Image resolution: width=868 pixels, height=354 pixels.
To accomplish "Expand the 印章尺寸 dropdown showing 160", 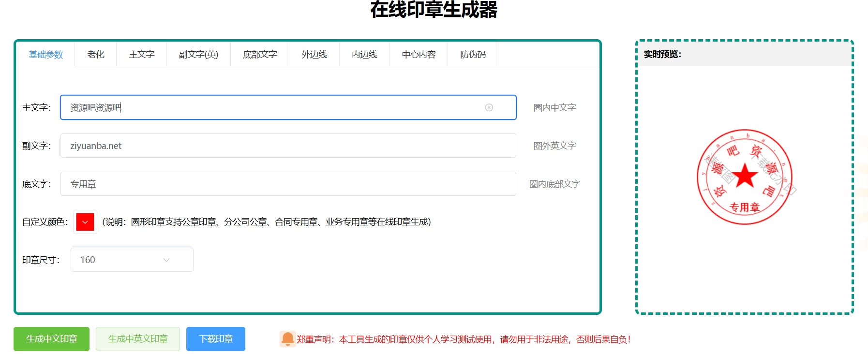I will [132, 260].
